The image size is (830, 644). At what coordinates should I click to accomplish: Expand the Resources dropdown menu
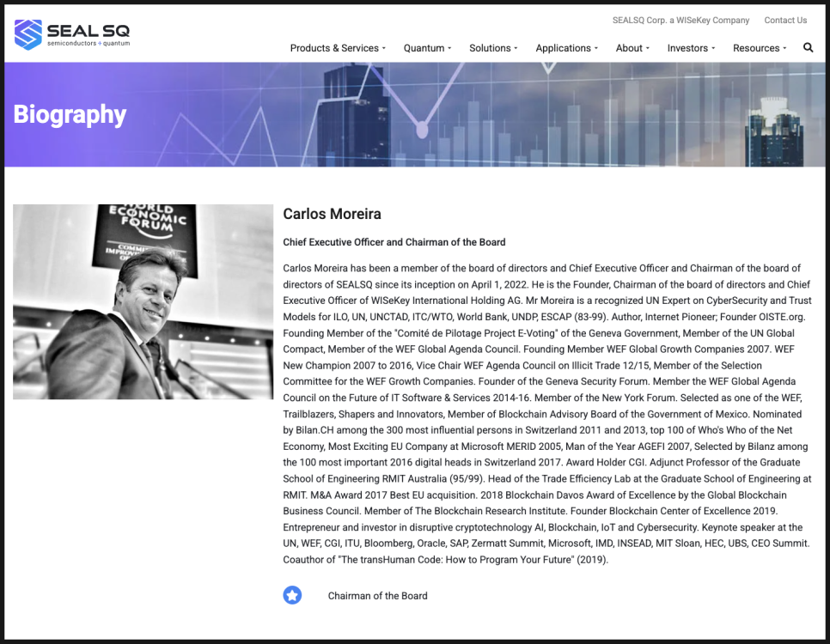[x=759, y=48]
